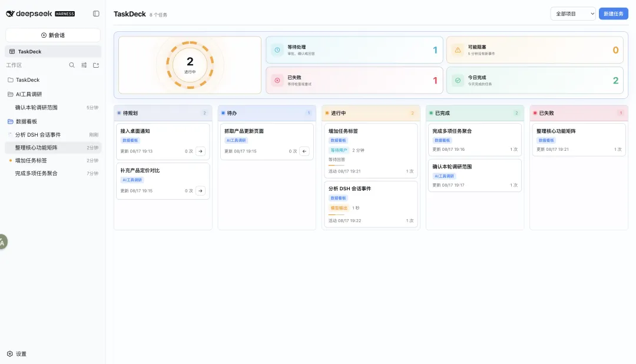Click the 数据看板 folder icon

click(11, 121)
